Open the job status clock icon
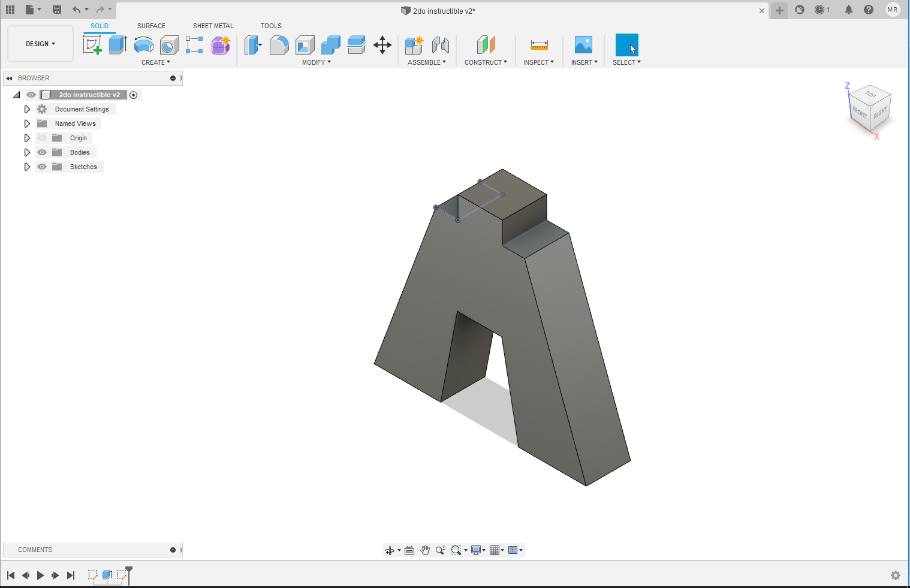The image size is (910, 588). coord(819,10)
